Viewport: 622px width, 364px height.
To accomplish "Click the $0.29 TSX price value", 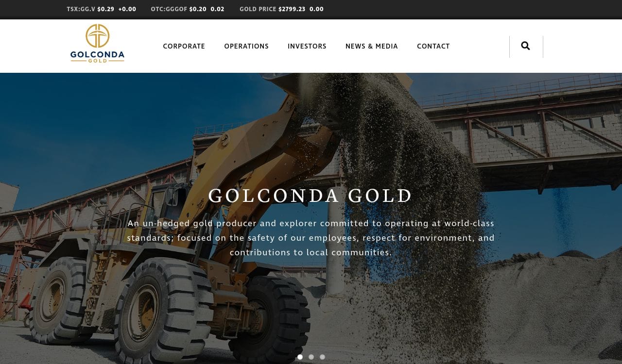I will coord(105,9).
